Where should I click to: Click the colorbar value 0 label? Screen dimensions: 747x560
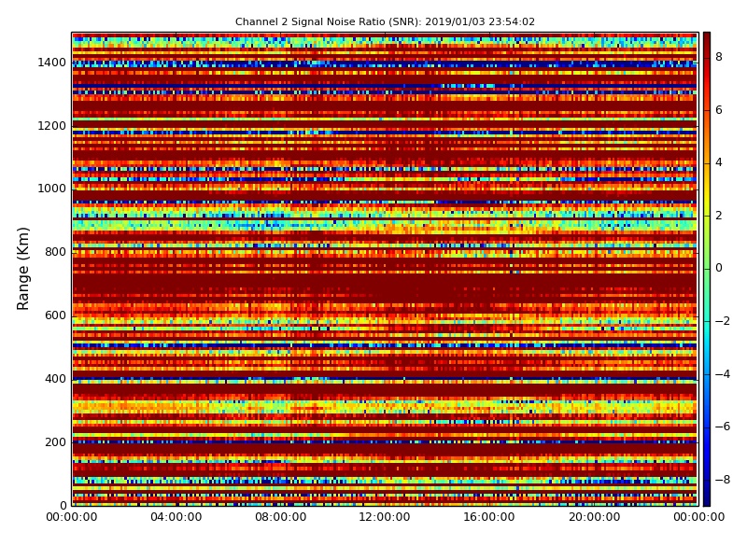click(x=719, y=268)
